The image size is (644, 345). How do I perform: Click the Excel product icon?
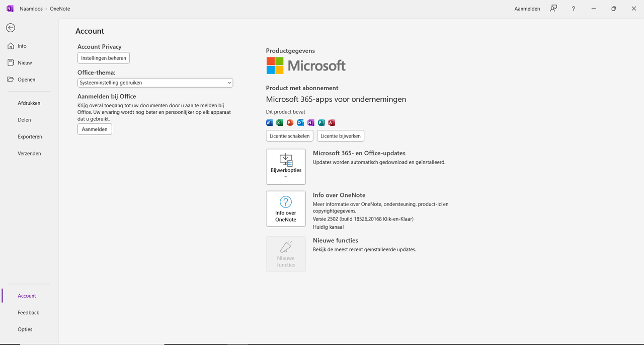[280, 122]
